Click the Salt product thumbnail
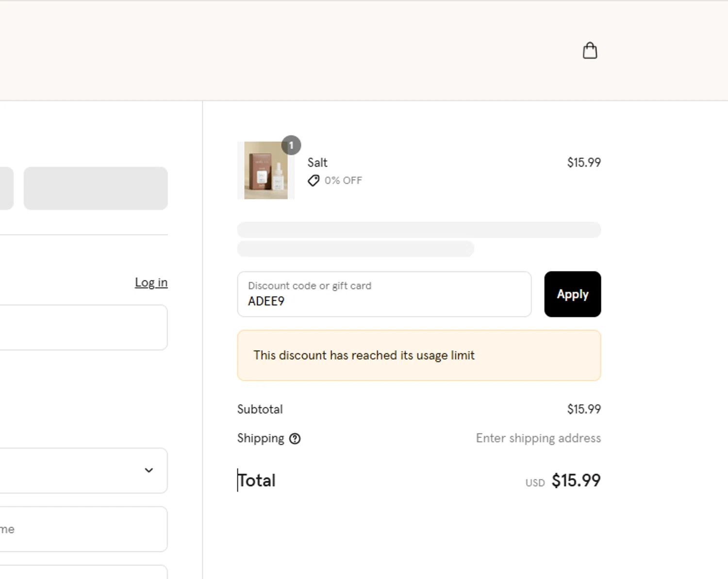Image resolution: width=728 pixels, height=579 pixels. [x=265, y=170]
